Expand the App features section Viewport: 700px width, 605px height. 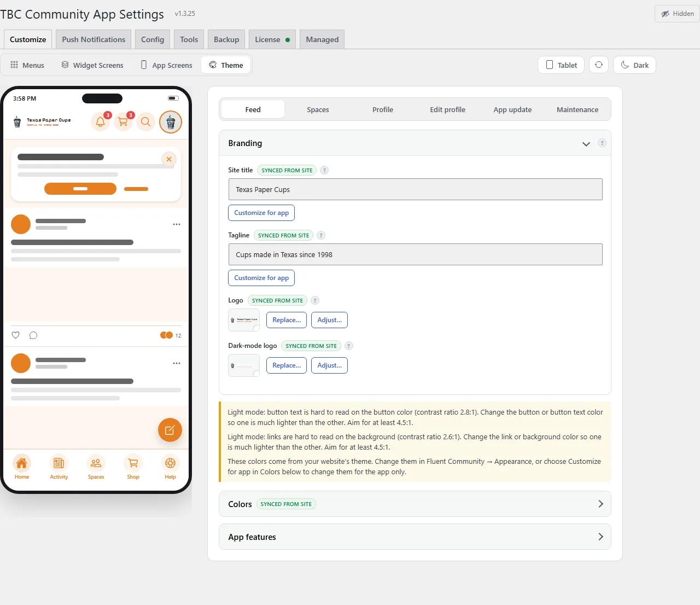(415, 537)
